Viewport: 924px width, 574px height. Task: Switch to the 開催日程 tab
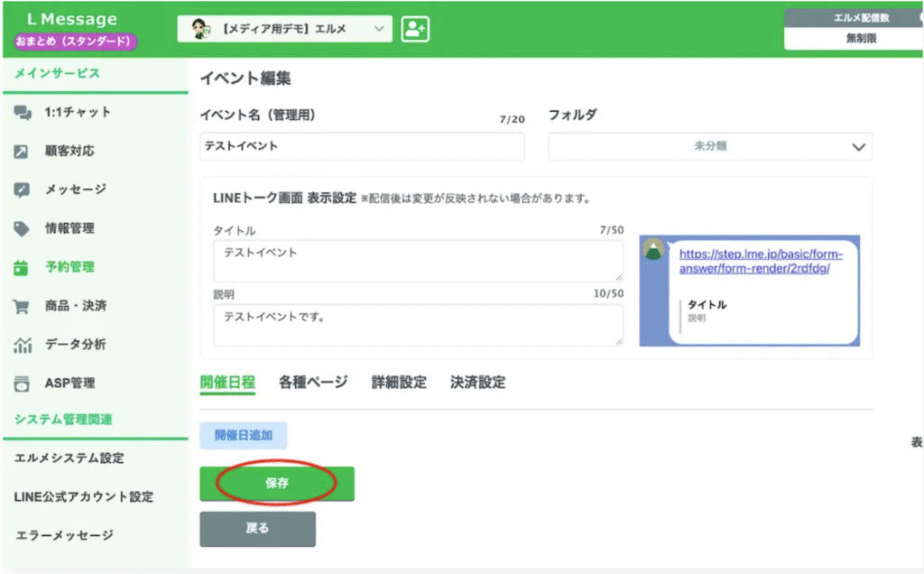point(227,383)
